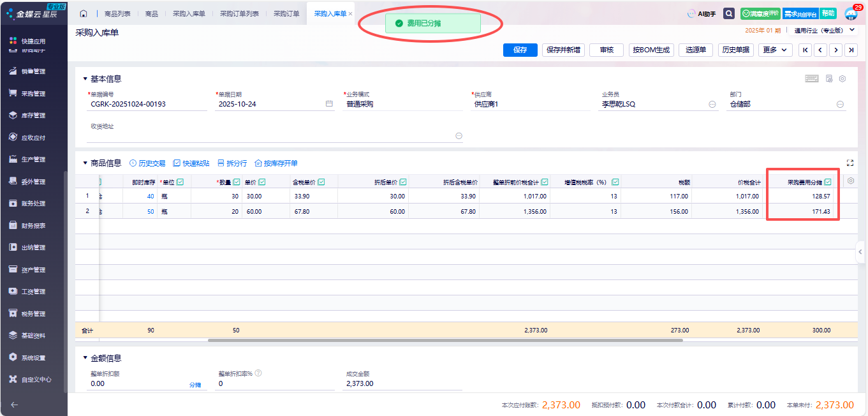
Task: Open the 通用行业(专业版) dropdown
Action: click(x=823, y=30)
